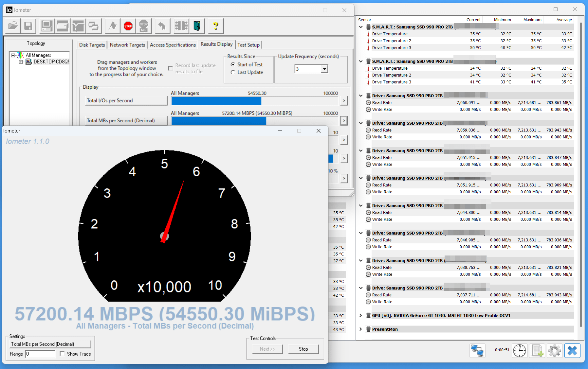This screenshot has height=369, width=588.
Task: Exit Iometer using the teal door icon
Action: tap(197, 26)
